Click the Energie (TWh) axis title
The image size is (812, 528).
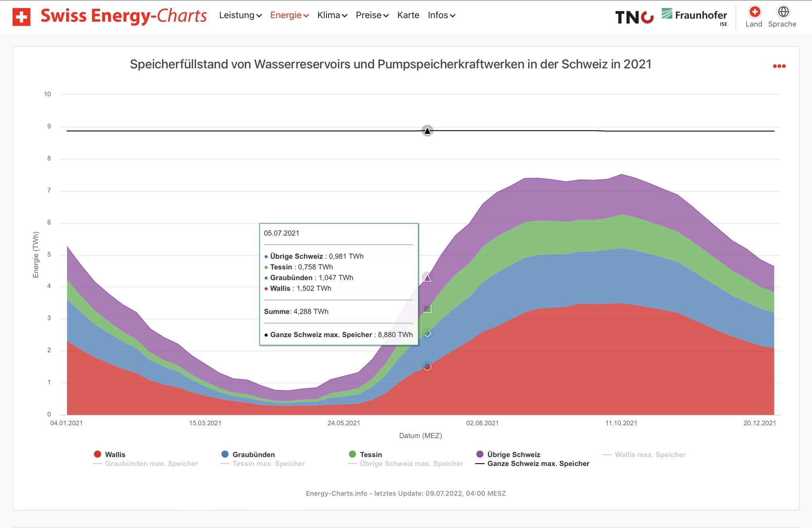click(x=36, y=255)
